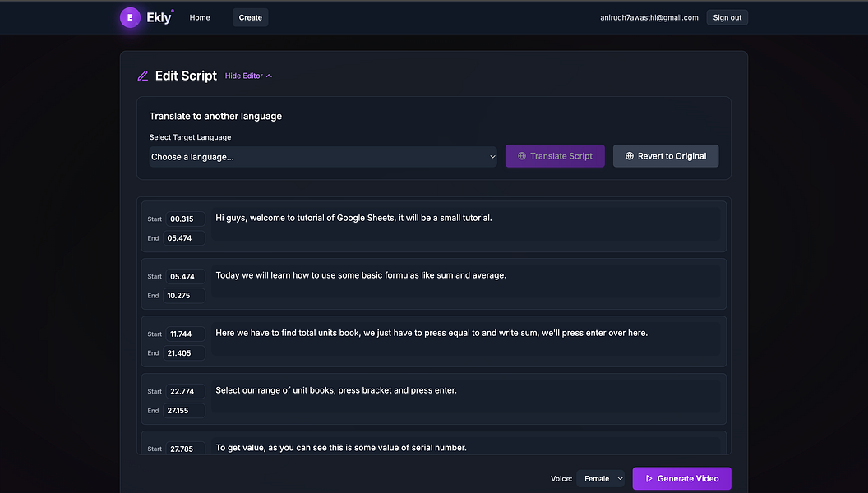Click the Ekly purple logo icon
The width and height of the screenshot is (868, 493).
click(x=130, y=18)
